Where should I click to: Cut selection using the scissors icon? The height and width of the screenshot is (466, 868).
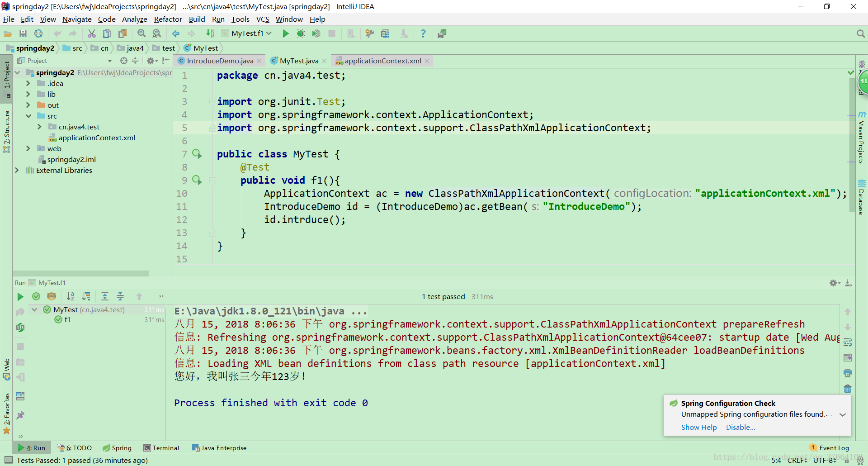coord(92,33)
